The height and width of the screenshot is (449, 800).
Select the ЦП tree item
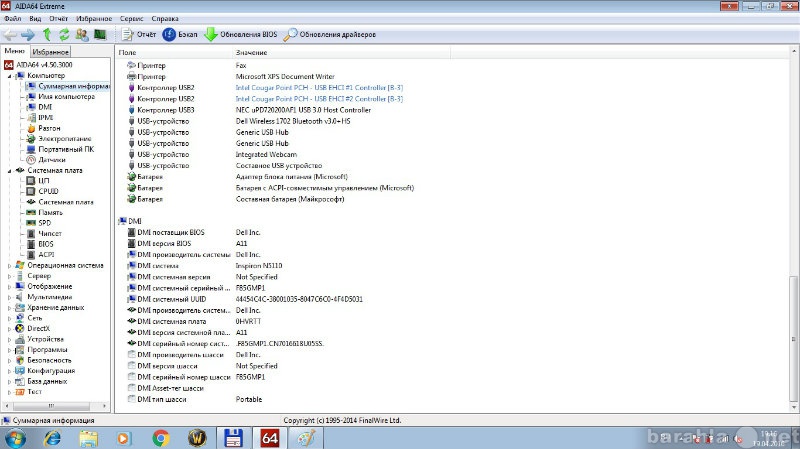[38, 181]
